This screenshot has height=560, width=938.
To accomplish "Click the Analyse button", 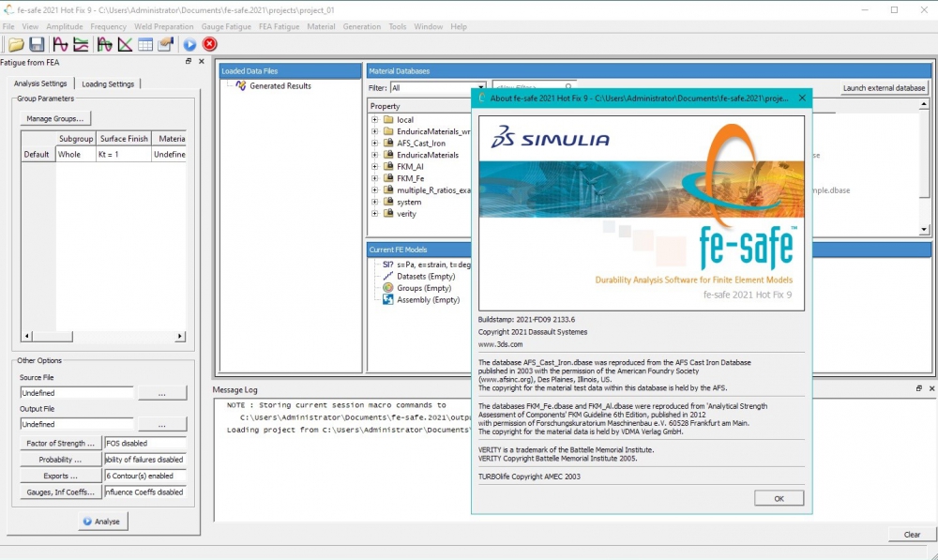I will [102, 522].
